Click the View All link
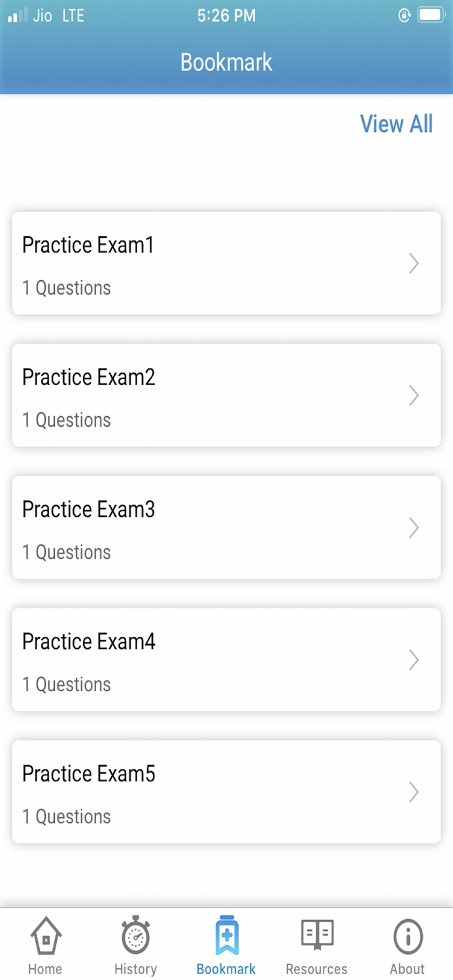Screen dimensions: 453x980 click(397, 123)
